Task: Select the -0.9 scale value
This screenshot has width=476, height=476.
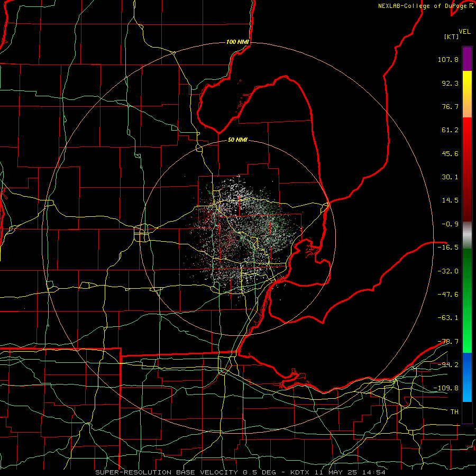Action: pyautogui.click(x=450, y=224)
